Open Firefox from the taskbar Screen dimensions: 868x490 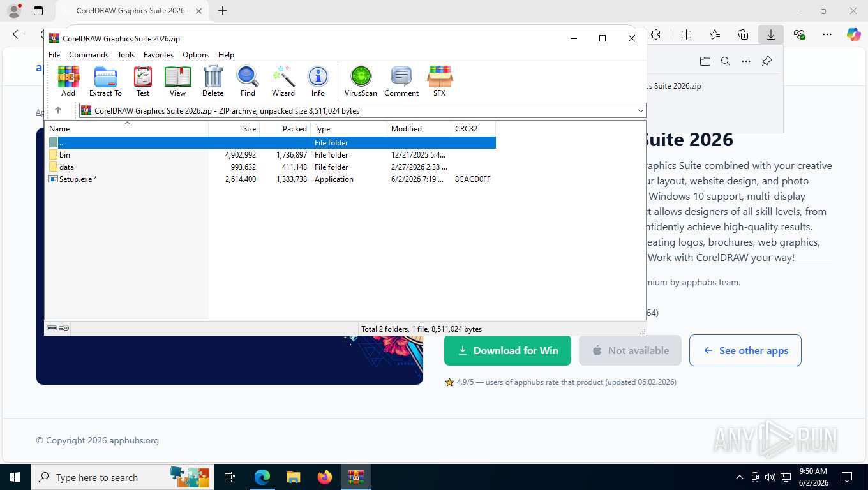coord(325,477)
